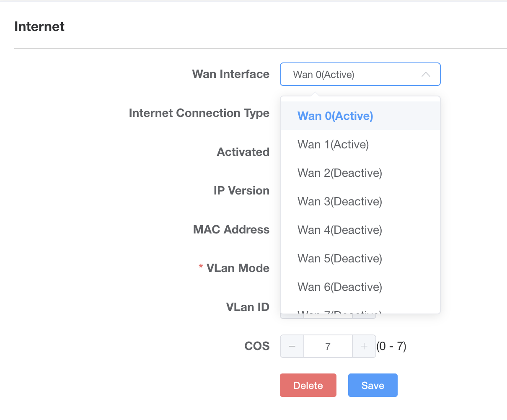Screen dimensions: 507x420
Task: Pick Wan 2(Deactive) in the dropdown list
Action: click(340, 173)
